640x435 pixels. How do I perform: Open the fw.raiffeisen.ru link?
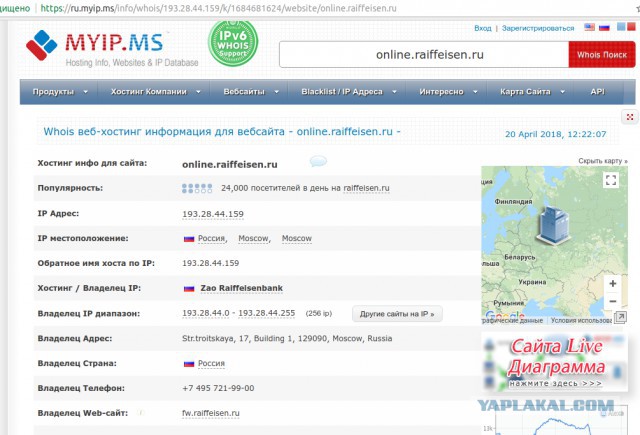coord(211,413)
